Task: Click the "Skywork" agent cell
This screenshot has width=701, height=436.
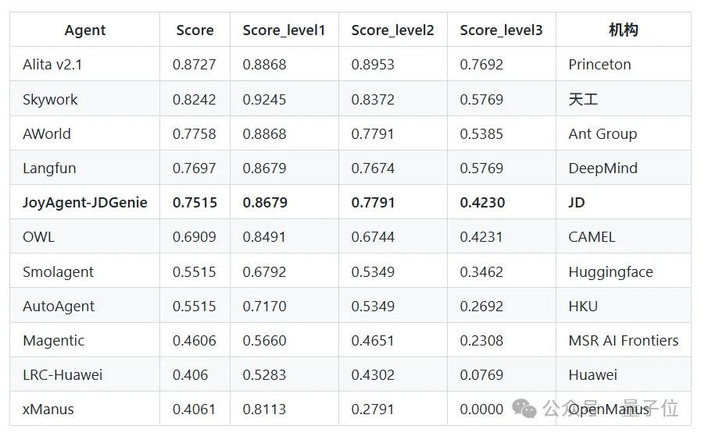Action: pos(50,99)
